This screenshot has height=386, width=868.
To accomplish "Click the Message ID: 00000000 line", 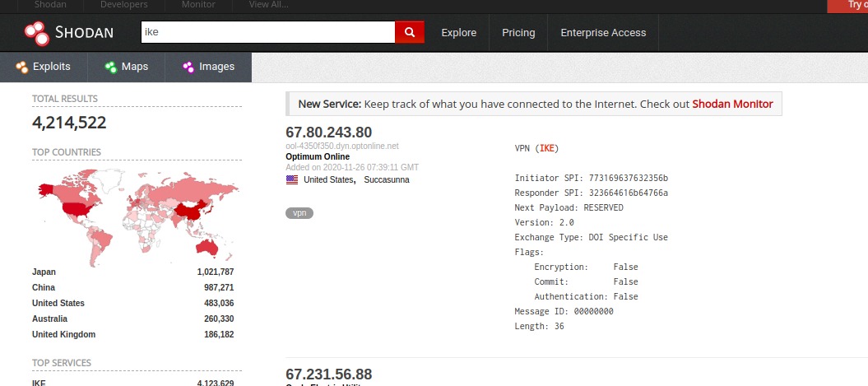I will (x=564, y=311).
